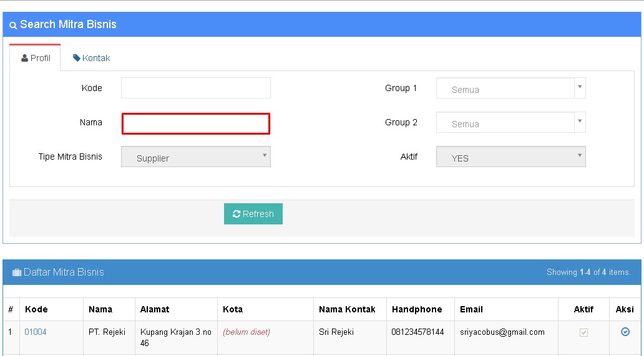Image resolution: width=644 pixels, height=356 pixels.
Task: Switch to the Kontak tab
Action: [92, 58]
